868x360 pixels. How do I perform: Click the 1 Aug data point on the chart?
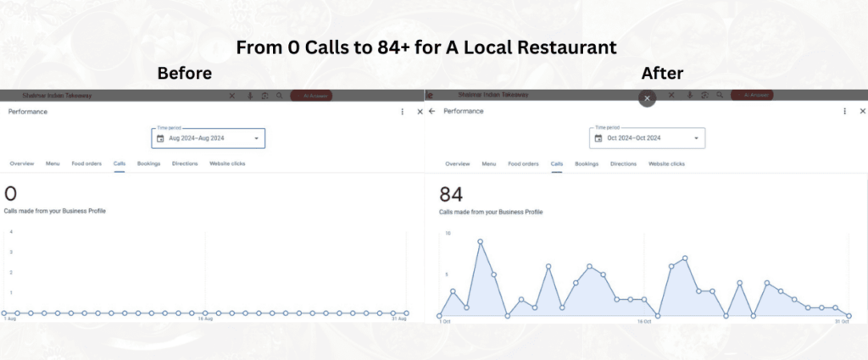4,313
